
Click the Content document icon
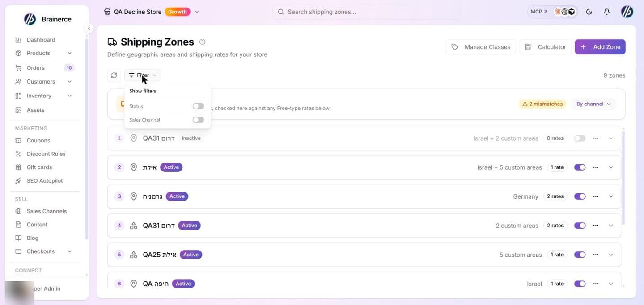click(x=18, y=225)
